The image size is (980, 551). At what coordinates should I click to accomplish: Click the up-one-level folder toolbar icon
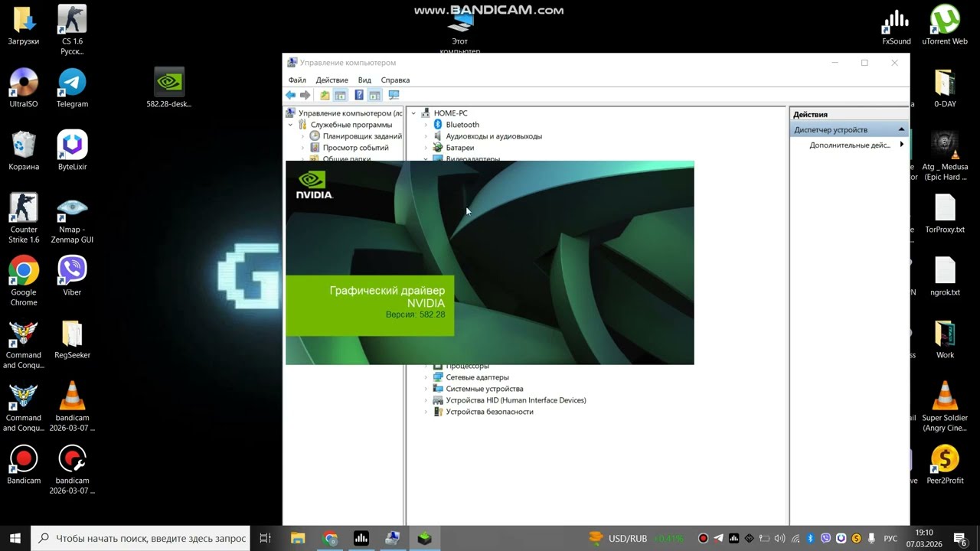pos(325,95)
